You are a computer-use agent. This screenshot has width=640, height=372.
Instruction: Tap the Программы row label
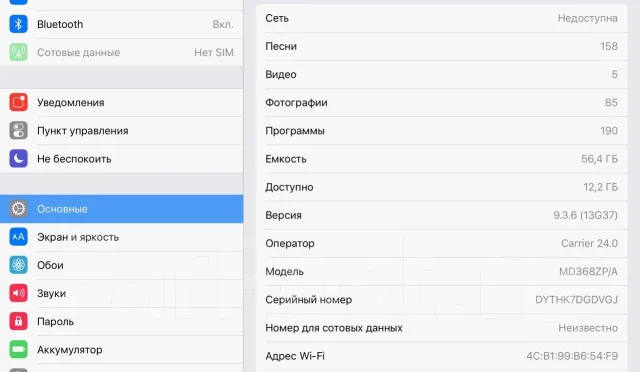[x=295, y=131]
